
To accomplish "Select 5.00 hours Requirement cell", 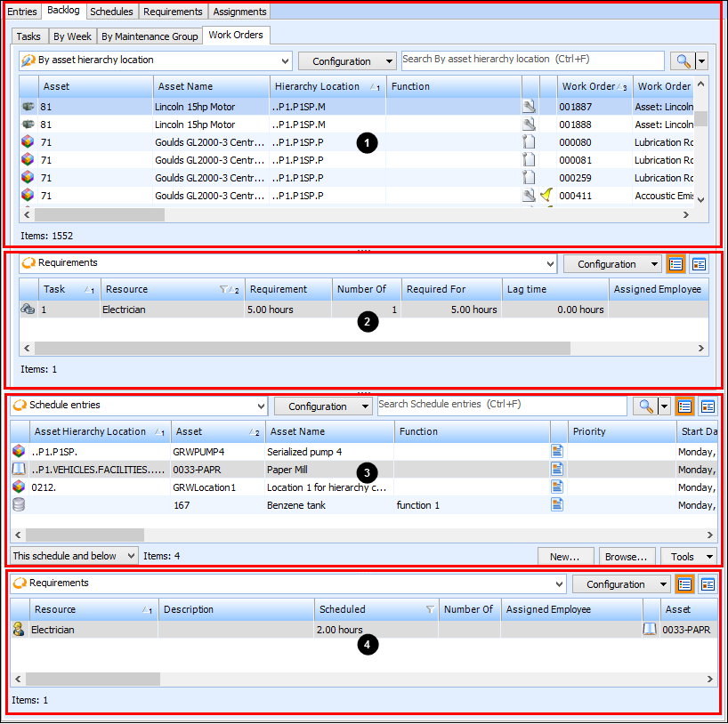I will click(x=287, y=310).
